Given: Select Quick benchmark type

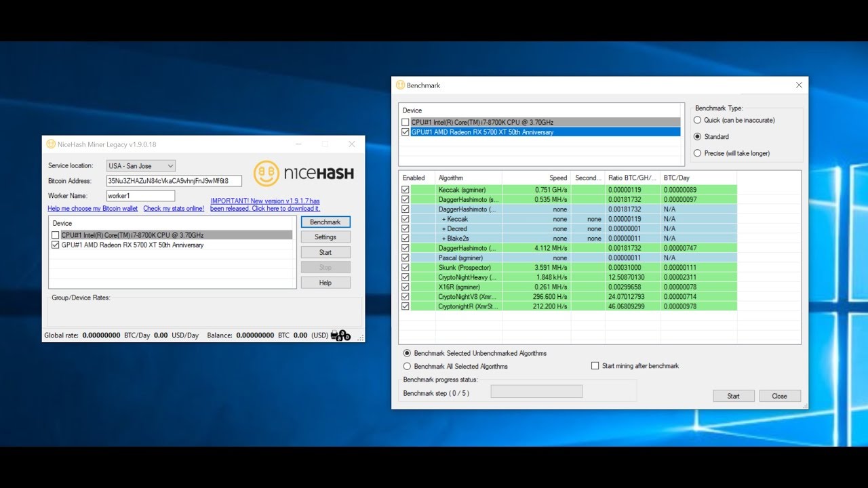Looking at the screenshot, I should pyautogui.click(x=697, y=120).
